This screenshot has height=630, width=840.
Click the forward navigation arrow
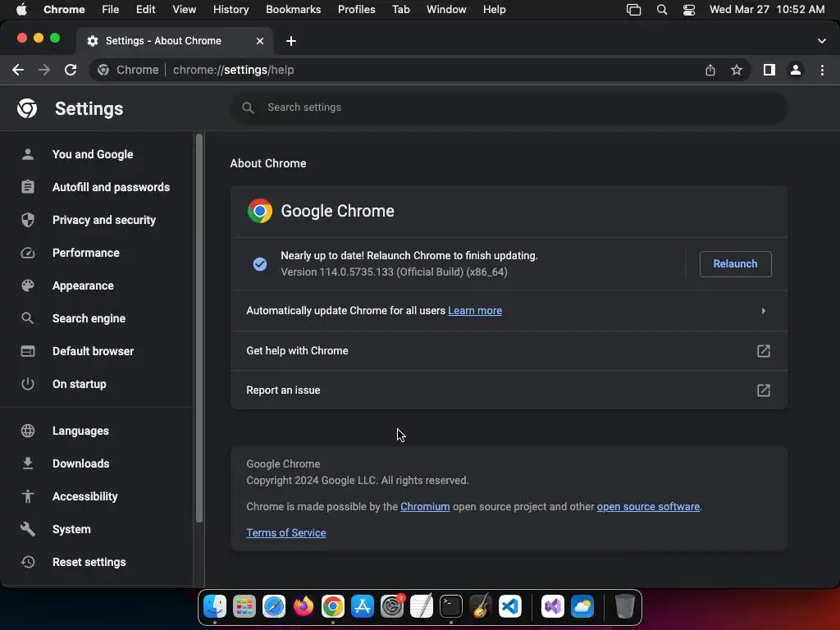[44, 70]
